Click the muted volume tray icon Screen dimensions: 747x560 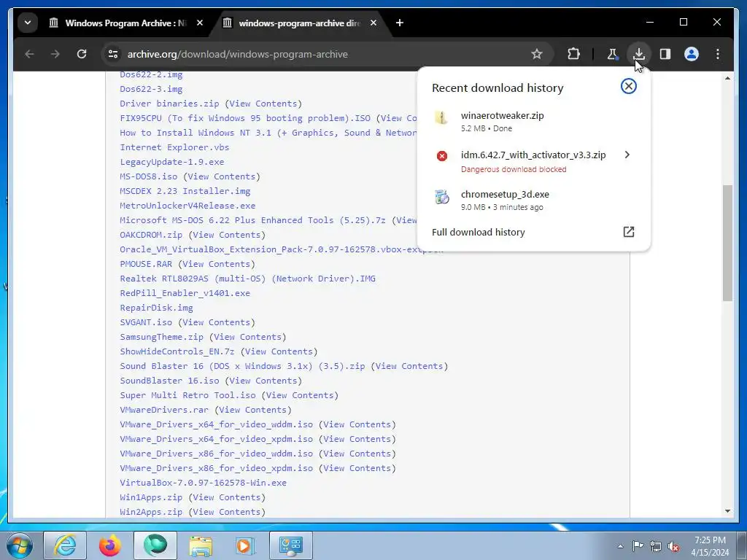[673, 547]
